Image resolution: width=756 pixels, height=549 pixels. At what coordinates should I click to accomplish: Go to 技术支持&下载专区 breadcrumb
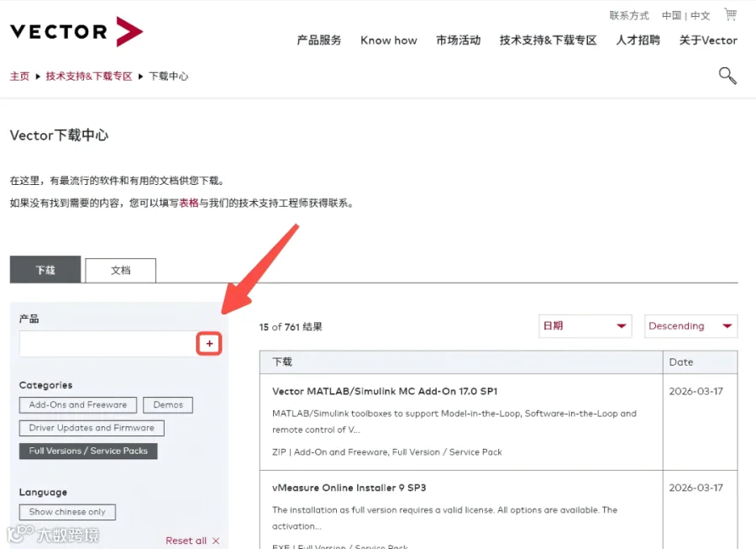click(89, 77)
